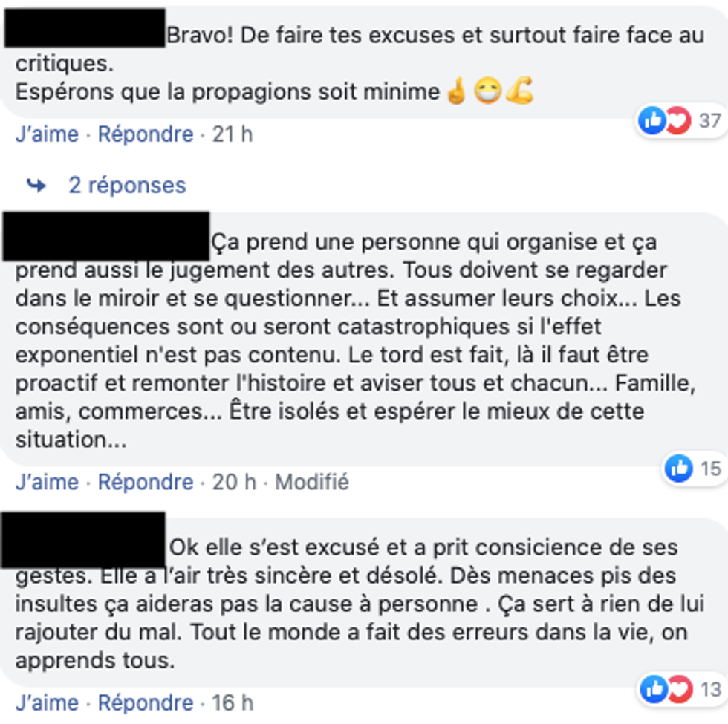The image size is (728, 724).
Task: Reply to the Bravo comment via Répondre
Action: tap(146, 134)
